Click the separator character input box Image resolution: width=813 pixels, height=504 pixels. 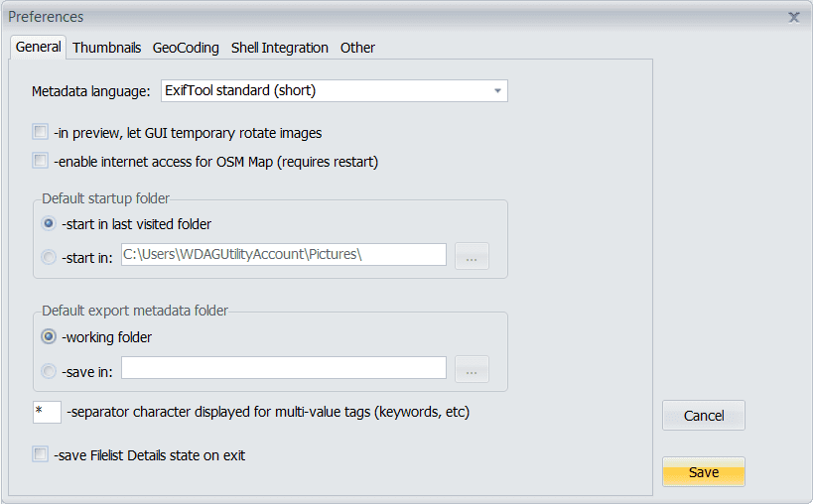[x=47, y=412]
